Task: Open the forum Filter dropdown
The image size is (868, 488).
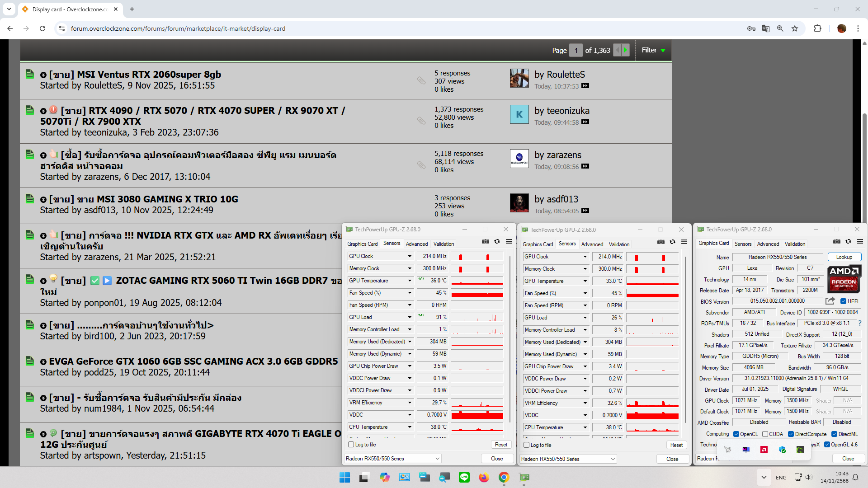Action: pyautogui.click(x=653, y=50)
